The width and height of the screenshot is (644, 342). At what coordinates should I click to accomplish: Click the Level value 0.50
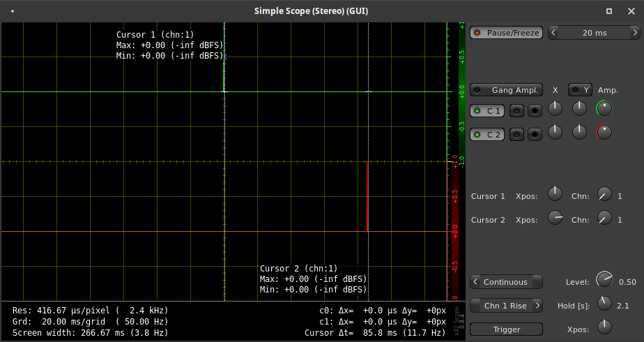point(627,282)
